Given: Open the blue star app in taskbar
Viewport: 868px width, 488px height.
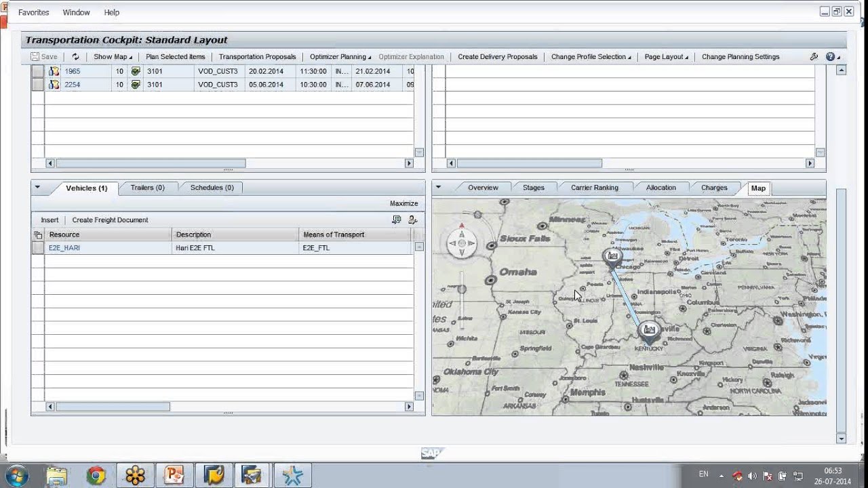Looking at the screenshot, I should (x=292, y=476).
